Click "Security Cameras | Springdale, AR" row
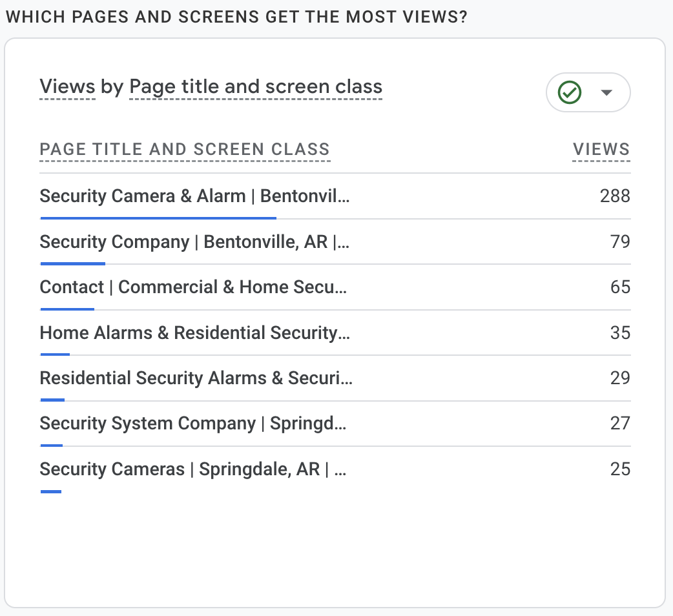Viewport: 673px width, 616px height. coord(192,469)
